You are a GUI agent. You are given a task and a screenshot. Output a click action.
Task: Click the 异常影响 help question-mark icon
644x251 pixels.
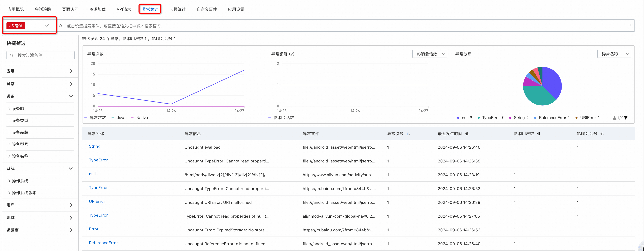(x=292, y=54)
